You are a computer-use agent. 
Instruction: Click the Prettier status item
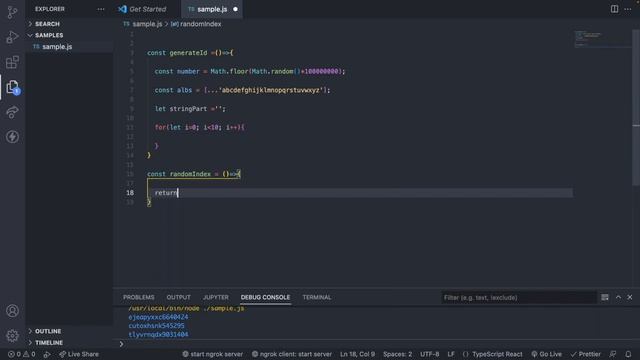click(586, 354)
